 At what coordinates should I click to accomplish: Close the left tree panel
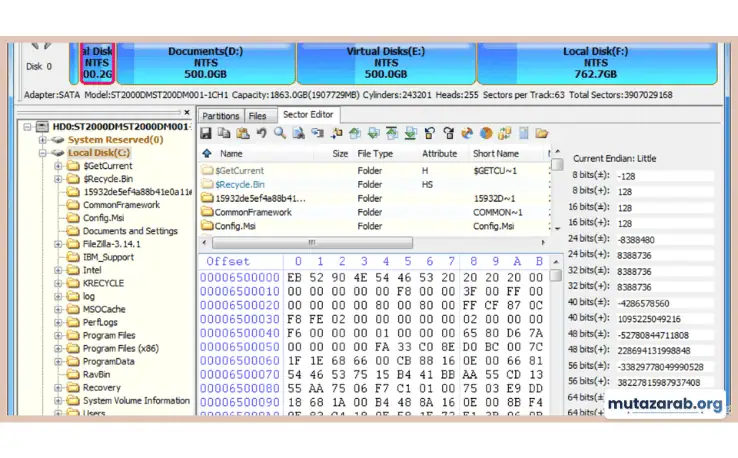pyautogui.click(x=187, y=112)
